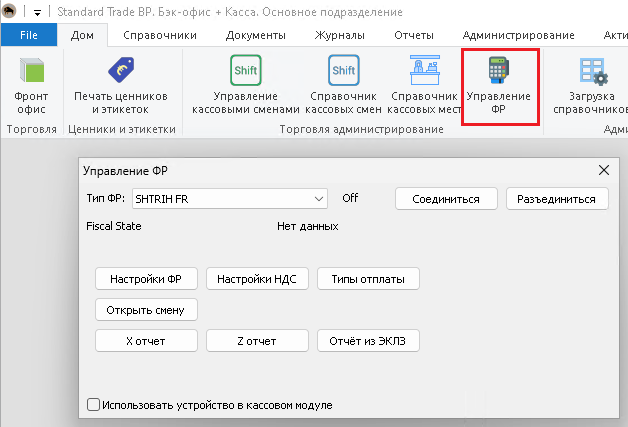
Task: Close the Управление ФР dialog
Action: pos(604,170)
